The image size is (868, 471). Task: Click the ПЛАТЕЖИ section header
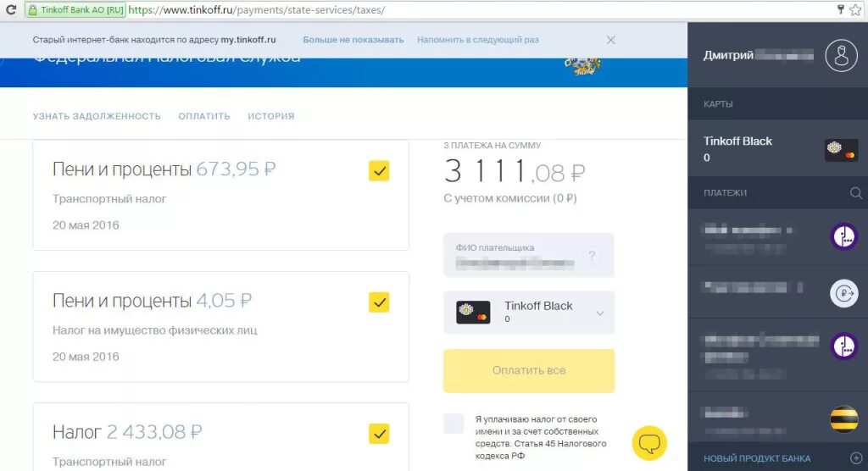726,192
